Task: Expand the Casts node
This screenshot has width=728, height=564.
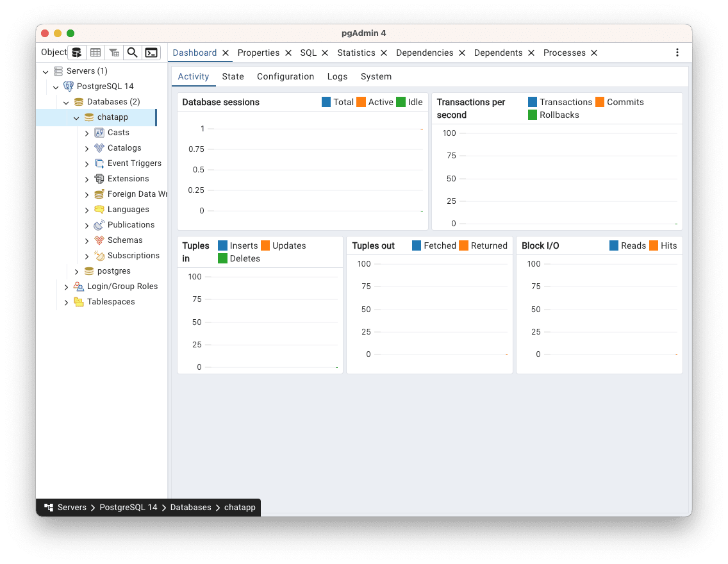Action: coord(87,133)
